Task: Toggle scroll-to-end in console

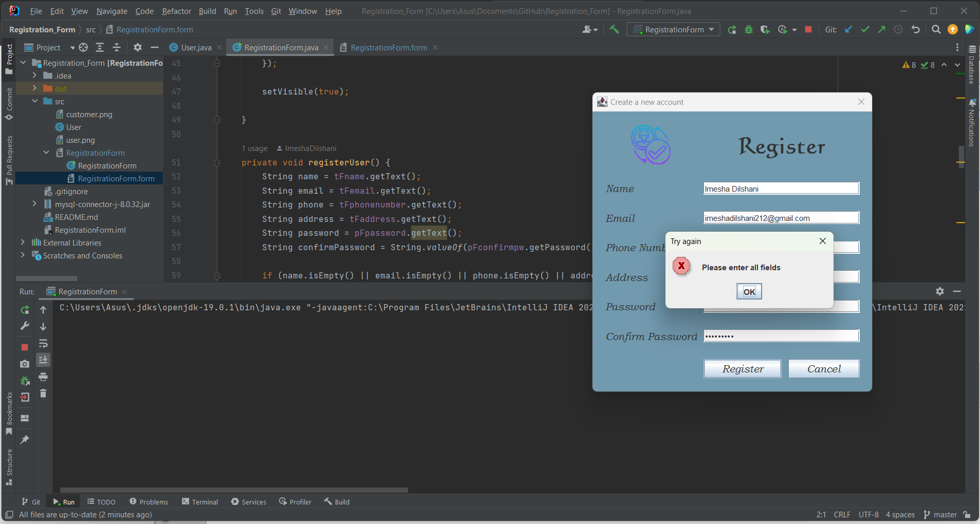Action: tap(43, 360)
